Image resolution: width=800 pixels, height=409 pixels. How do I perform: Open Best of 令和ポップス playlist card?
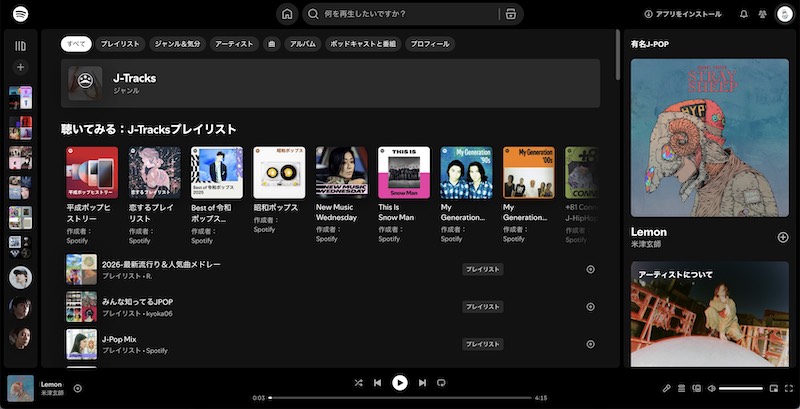216,196
